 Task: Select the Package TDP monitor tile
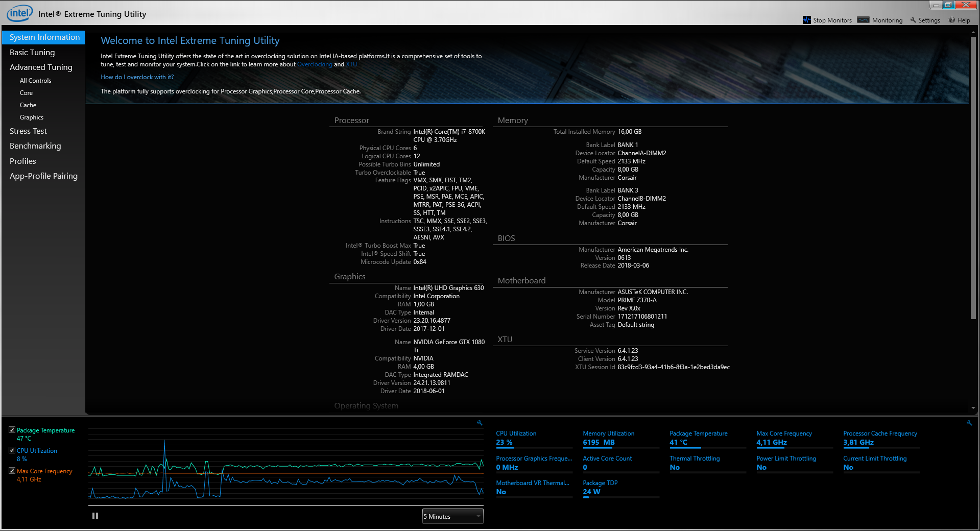pos(621,488)
